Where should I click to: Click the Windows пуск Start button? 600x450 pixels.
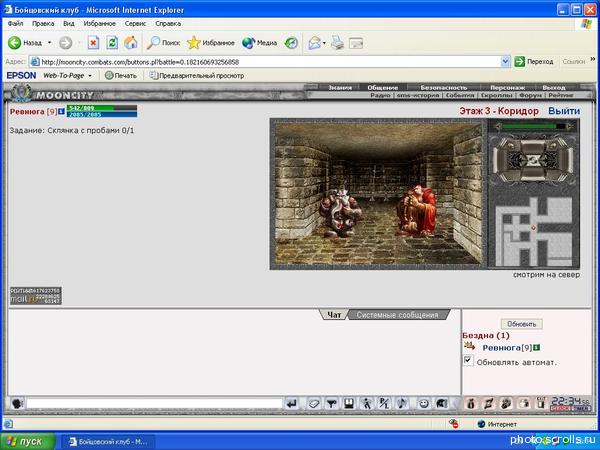point(28,442)
